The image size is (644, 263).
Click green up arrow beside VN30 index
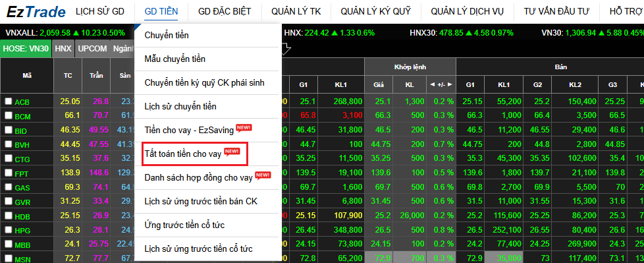coord(602,33)
